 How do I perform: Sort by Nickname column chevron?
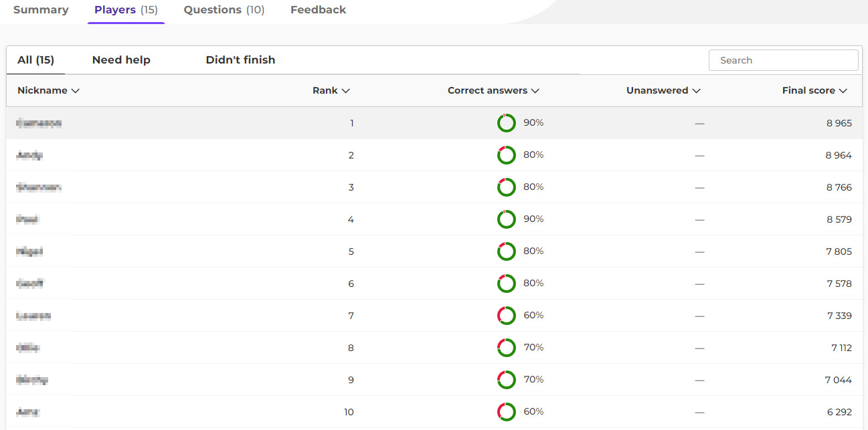tap(76, 91)
